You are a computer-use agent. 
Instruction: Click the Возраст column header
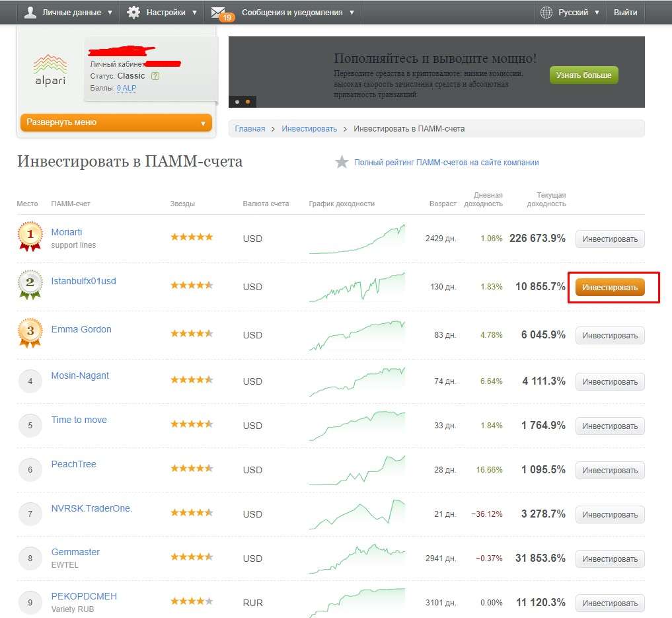click(x=443, y=204)
